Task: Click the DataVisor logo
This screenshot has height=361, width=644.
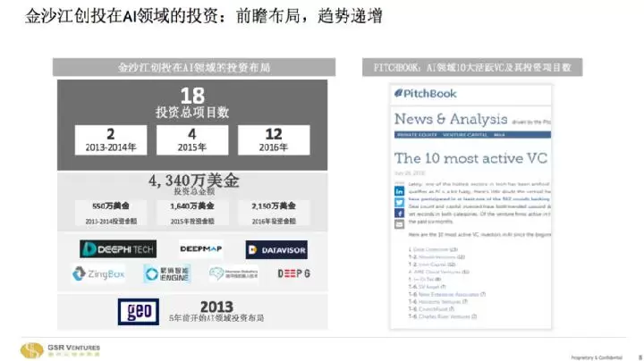Action: click(x=277, y=250)
